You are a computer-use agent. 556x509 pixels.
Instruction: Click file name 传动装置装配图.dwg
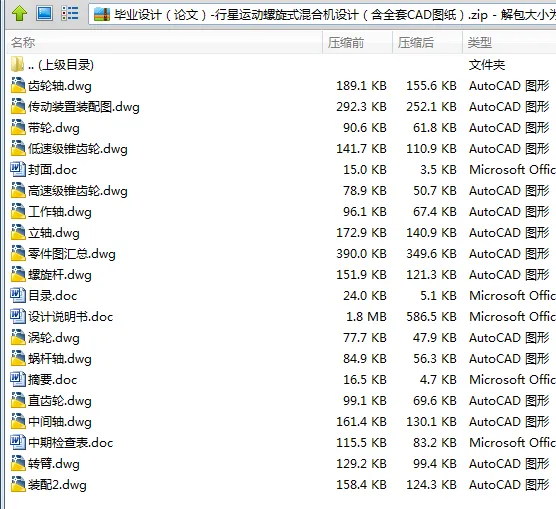point(84,107)
